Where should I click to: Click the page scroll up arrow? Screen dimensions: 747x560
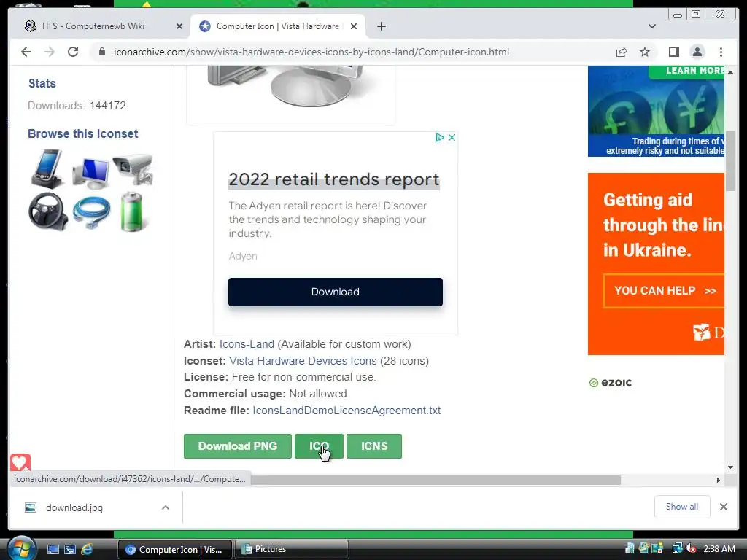tap(730, 72)
